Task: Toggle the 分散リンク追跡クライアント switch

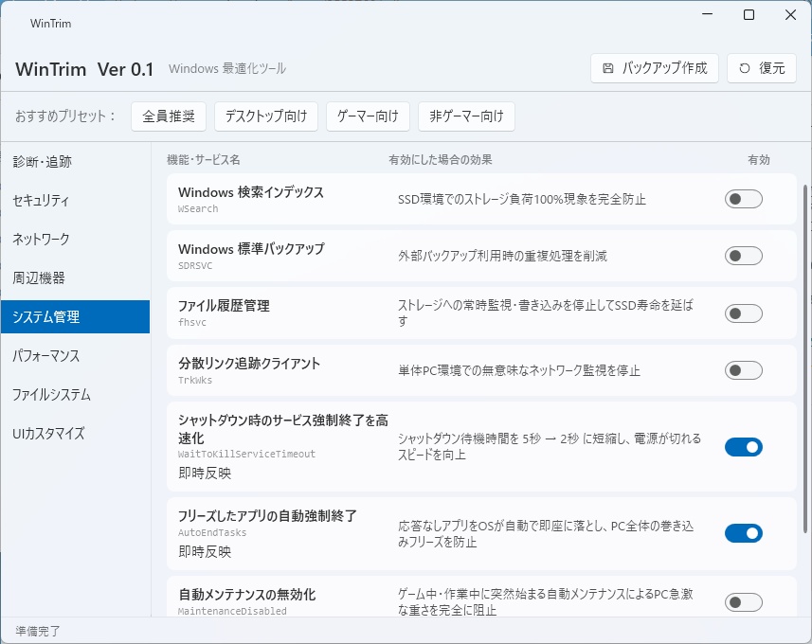Action: (743, 370)
